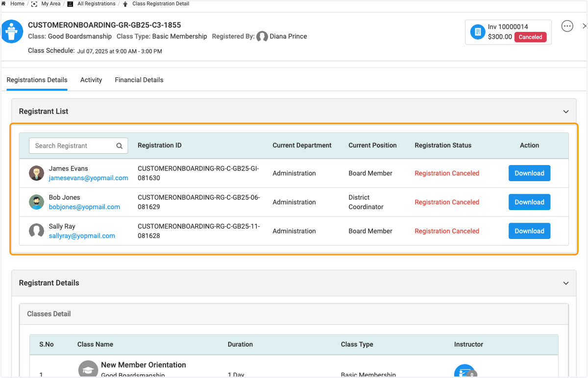The width and height of the screenshot is (588, 378).
Task: Open the three-dot more options menu
Action: [567, 26]
